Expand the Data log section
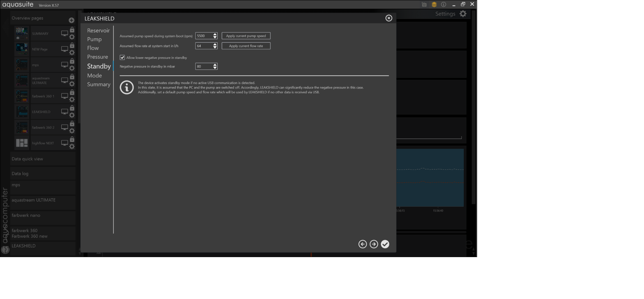The width and height of the screenshot is (644, 299). [x=43, y=174]
